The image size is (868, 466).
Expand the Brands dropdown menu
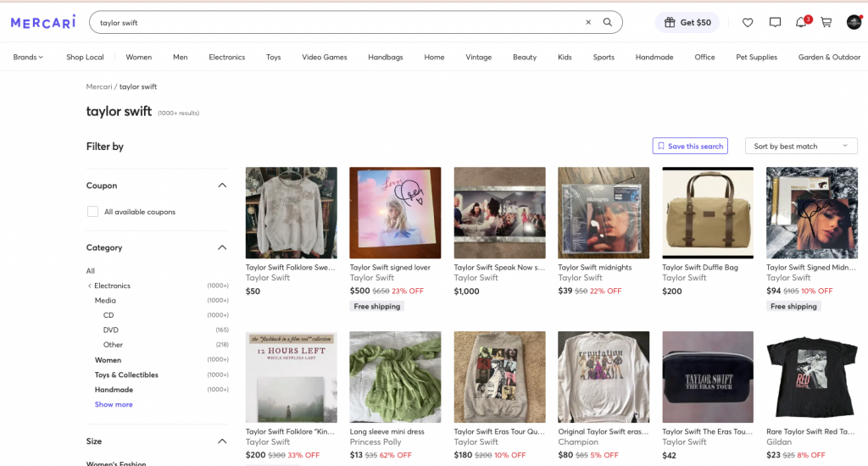coord(28,57)
